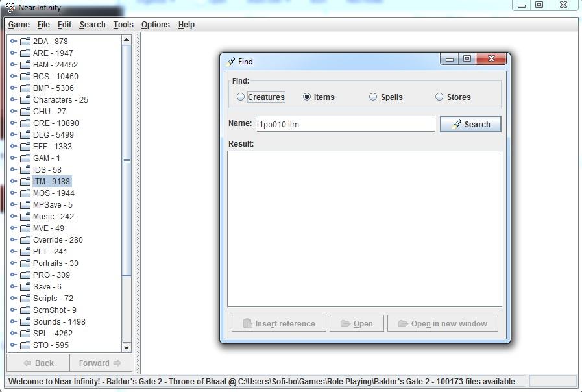Open the Game menu
Image resolution: width=582 pixels, height=392 pixels.
[19, 25]
